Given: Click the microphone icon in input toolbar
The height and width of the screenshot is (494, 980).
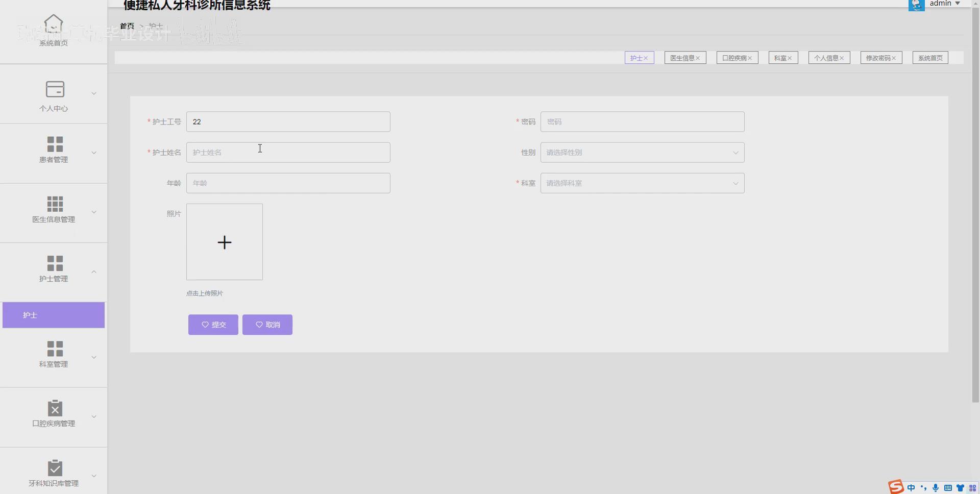Looking at the screenshot, I should tap(936, 488).
